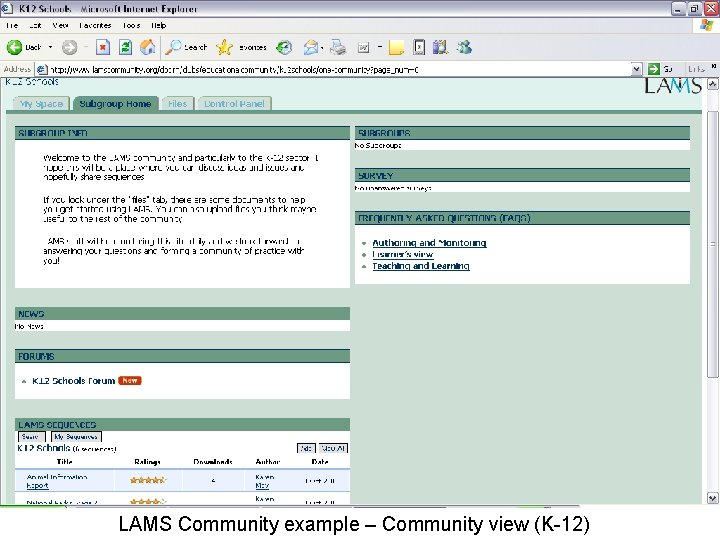Screen dimensions: 720x540
Task: Switch to the Files tab
Action: click(178, 104)
